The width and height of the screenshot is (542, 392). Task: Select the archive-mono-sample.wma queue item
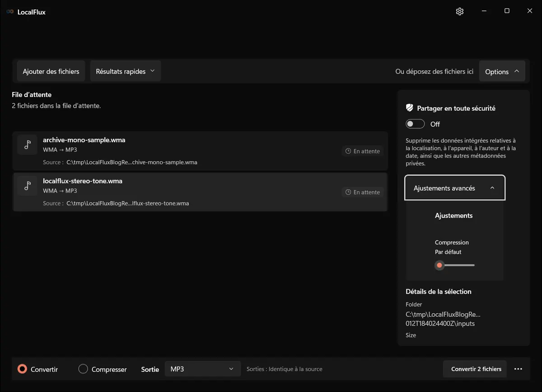[200, 151]
